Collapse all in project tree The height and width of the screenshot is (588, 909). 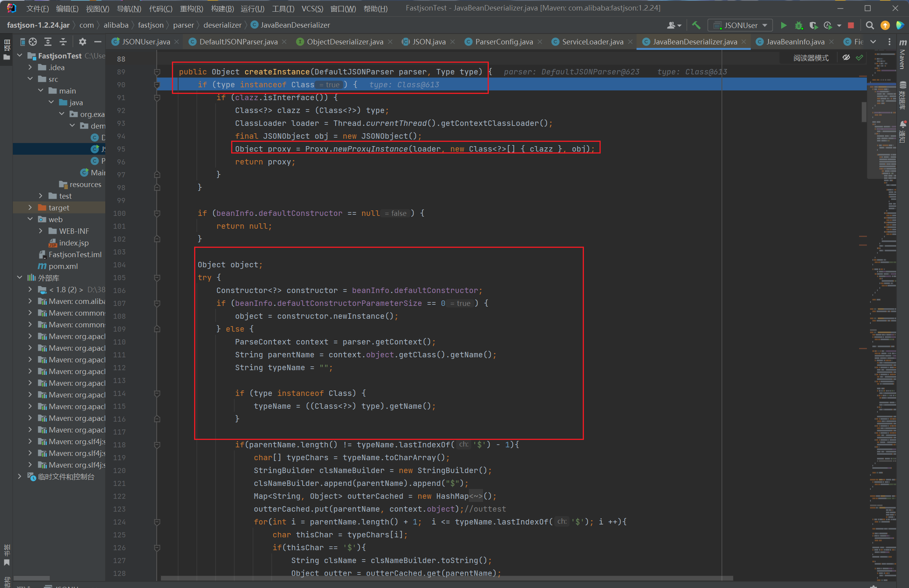pyautogui.click(x=63, y=42)
